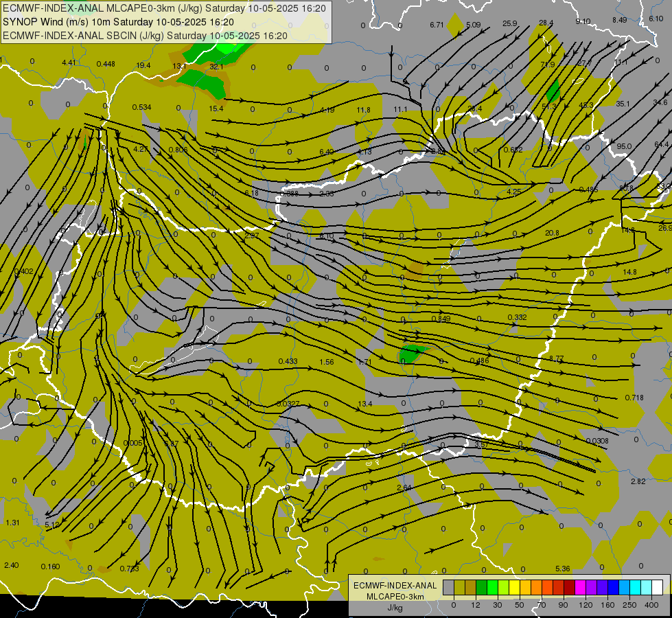Click the map value 0.332

pyautogui.click(x=518, y=317)
